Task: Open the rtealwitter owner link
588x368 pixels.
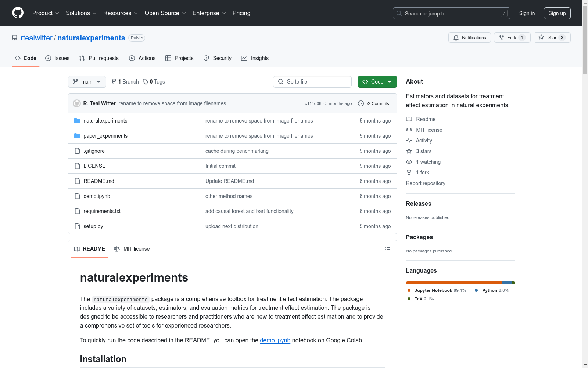Action: tap(36, 38)
